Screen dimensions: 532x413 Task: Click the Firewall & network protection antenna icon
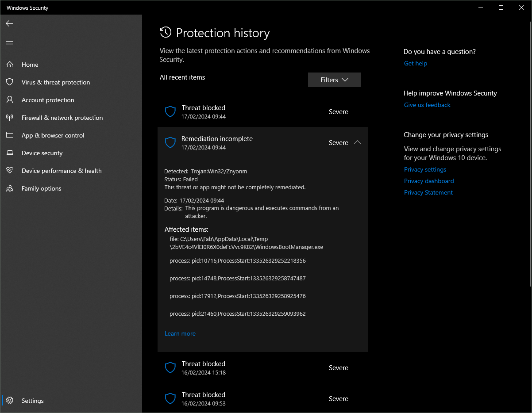pos(9,118)
